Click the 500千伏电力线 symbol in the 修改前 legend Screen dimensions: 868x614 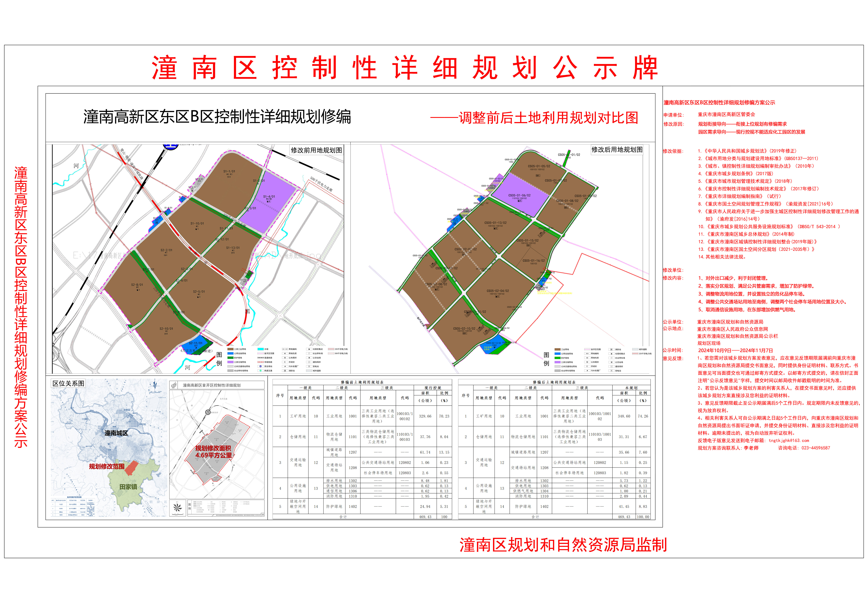pyautogui.click(x=331, y=353)
